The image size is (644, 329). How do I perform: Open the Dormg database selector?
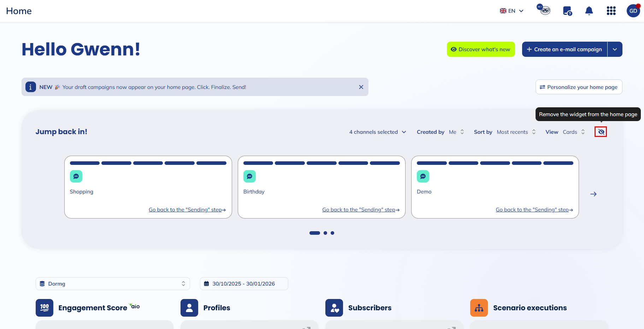pyautogui.click(x=113, y=284)
